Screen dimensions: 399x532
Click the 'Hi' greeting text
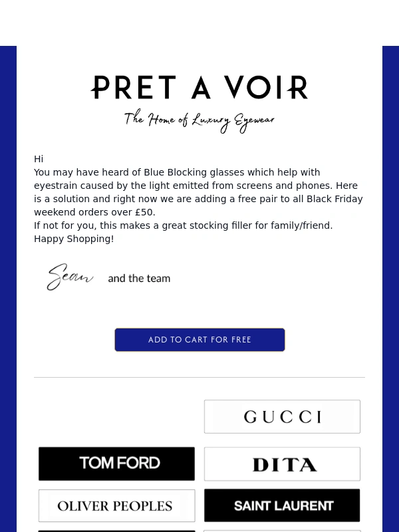(39, 159)
